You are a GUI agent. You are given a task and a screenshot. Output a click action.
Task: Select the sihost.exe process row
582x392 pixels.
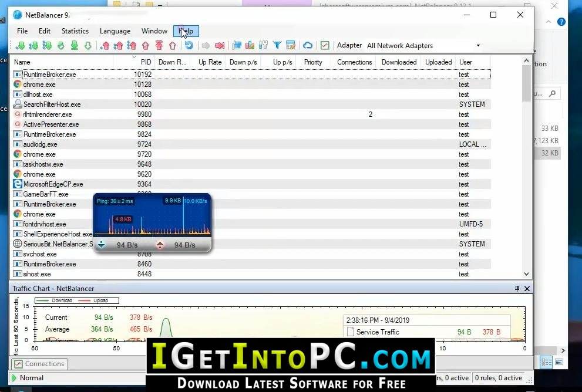pos(252,274)
